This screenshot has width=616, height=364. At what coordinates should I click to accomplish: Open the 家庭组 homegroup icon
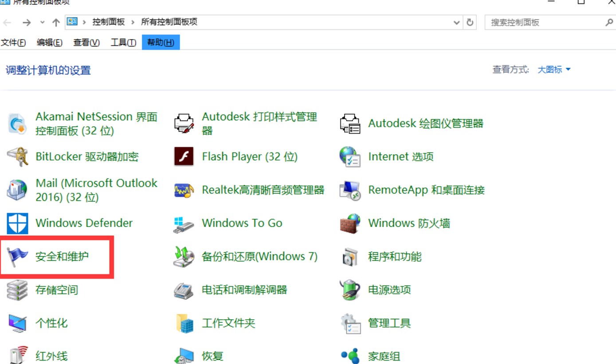click(x=350, y=356)
